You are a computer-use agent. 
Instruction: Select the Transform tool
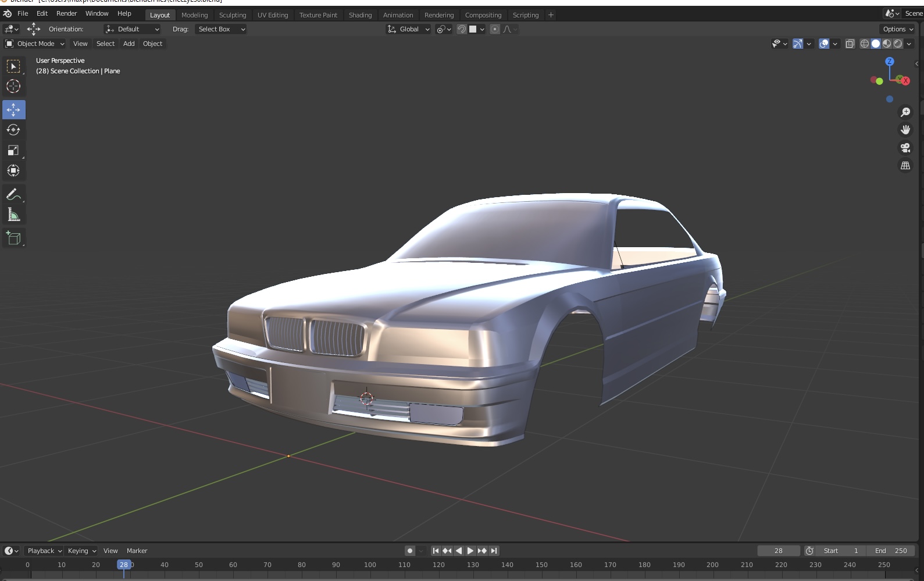click(x=13, y=170)
